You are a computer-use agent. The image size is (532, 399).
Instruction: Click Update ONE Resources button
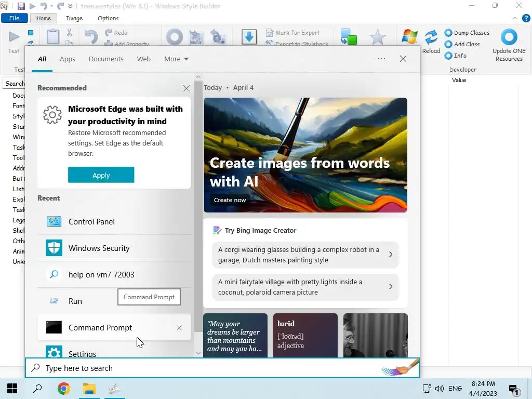click(509, 46)
